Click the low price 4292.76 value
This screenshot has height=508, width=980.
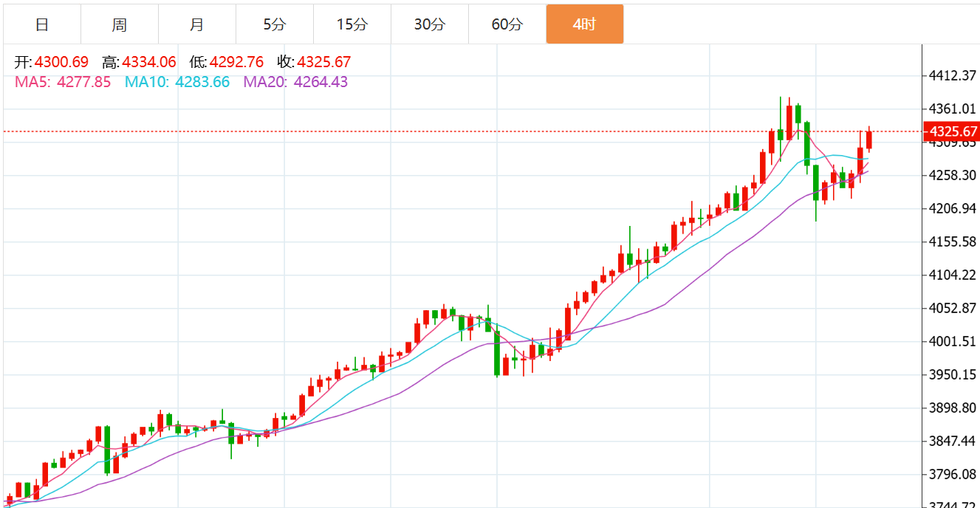click(x=237, y=63)
